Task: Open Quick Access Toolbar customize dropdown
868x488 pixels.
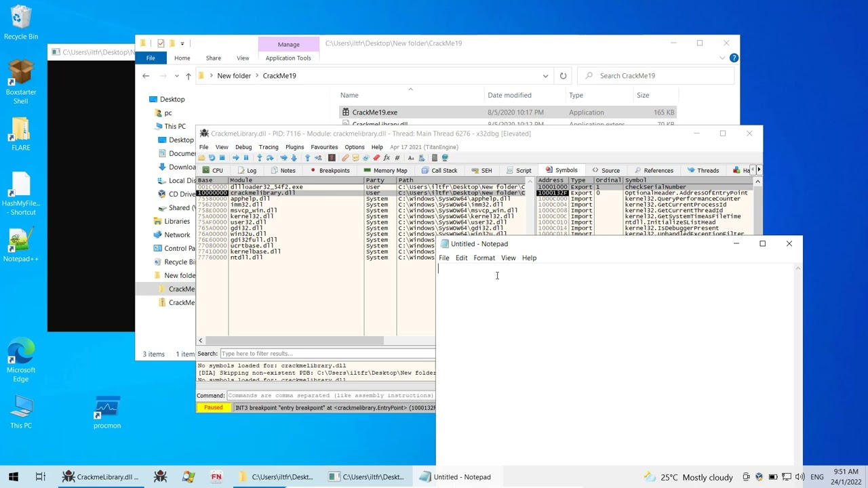Action: [x=182, y=43]
